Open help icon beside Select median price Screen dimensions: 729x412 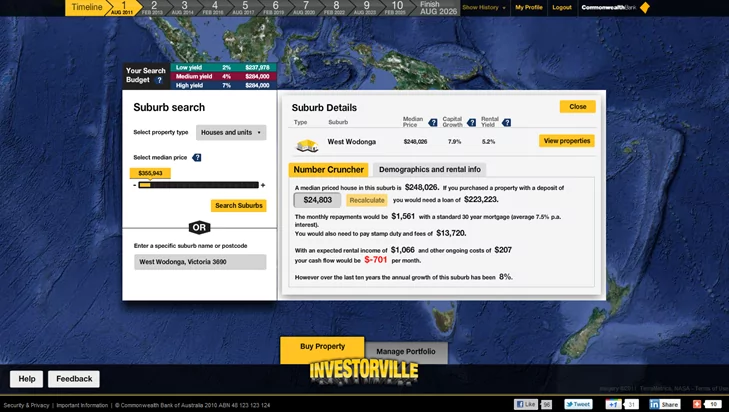pos(197,158)
